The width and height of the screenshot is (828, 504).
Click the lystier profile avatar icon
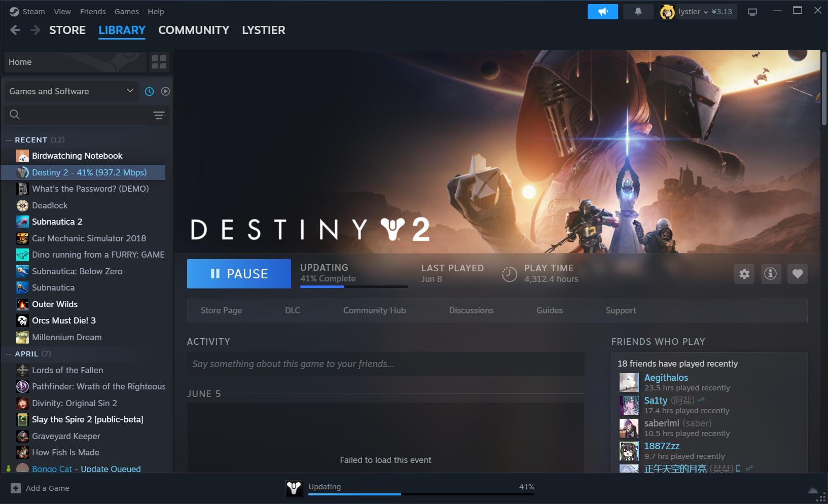point(667,12)
